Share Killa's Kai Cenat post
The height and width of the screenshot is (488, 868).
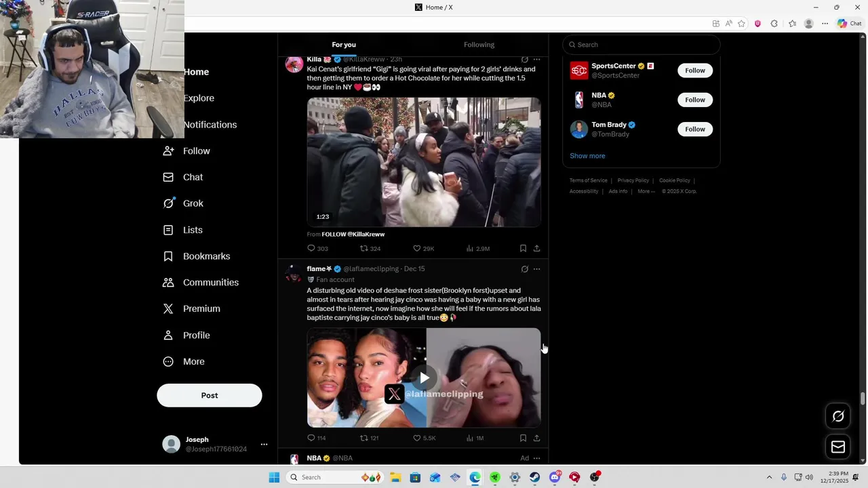pos(536,249)
